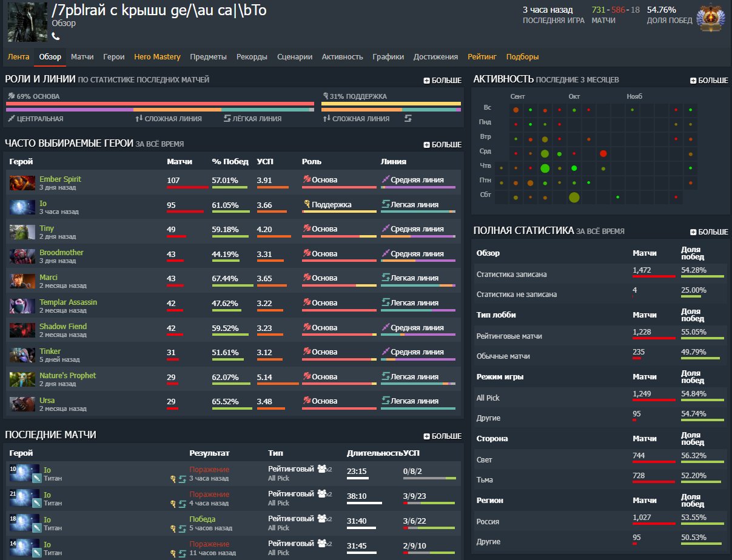Image resolution: width=732 pixels, height=560 pixels.
Task: Expand more in Recent Matches section
Action: pos(442,436)
